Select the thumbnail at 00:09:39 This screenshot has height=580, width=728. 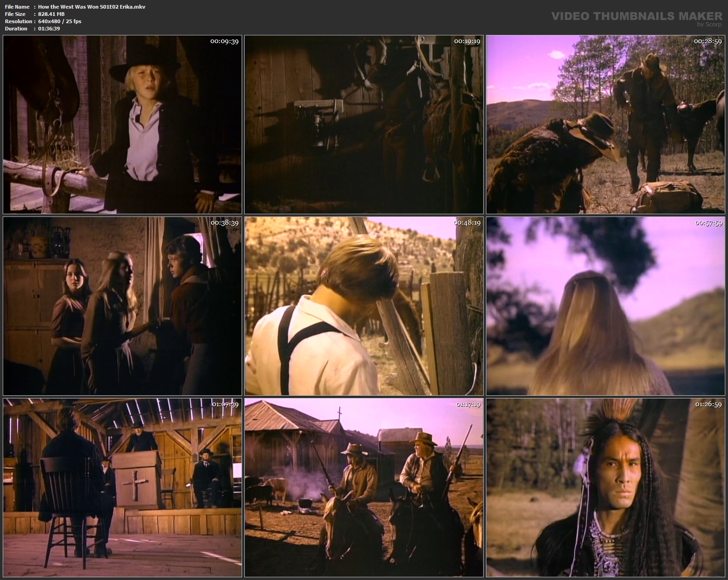pos(122,124)
